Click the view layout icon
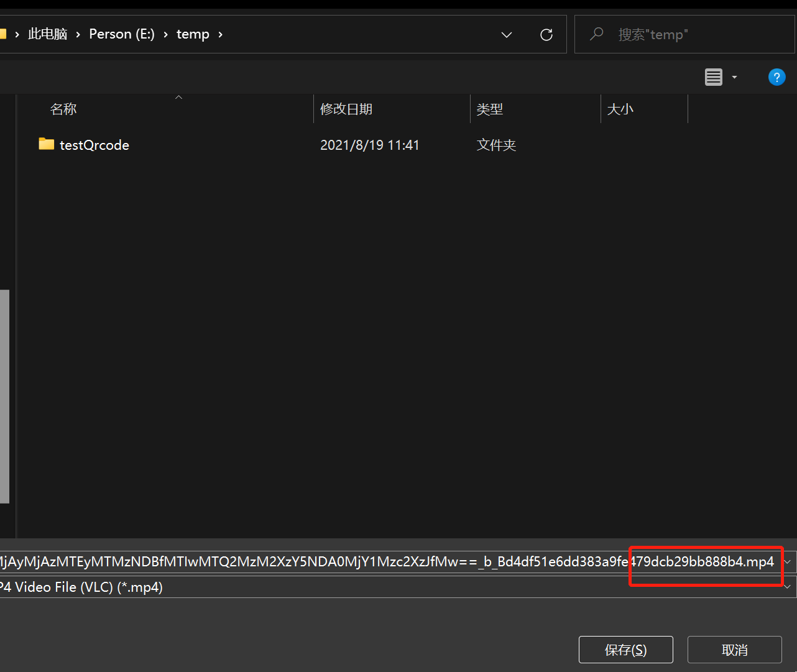Screen dimensions: 797x672 pyautogui.click(x=713, y=77)
